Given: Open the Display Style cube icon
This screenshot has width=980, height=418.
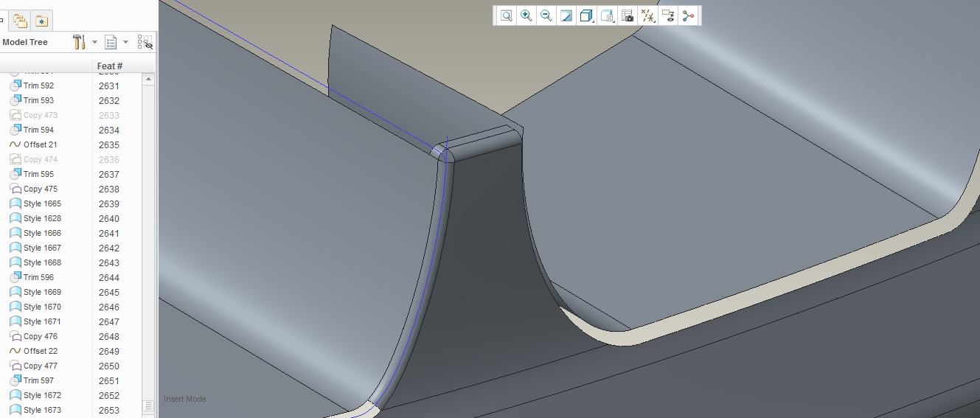Looking at the screenshot, I should 587,15.
